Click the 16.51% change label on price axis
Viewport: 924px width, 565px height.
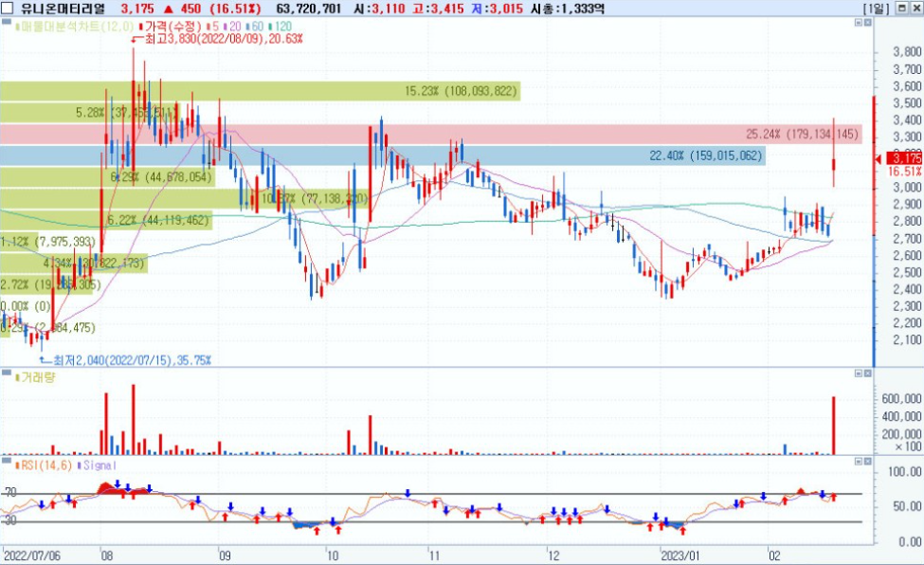click(904, 172)
